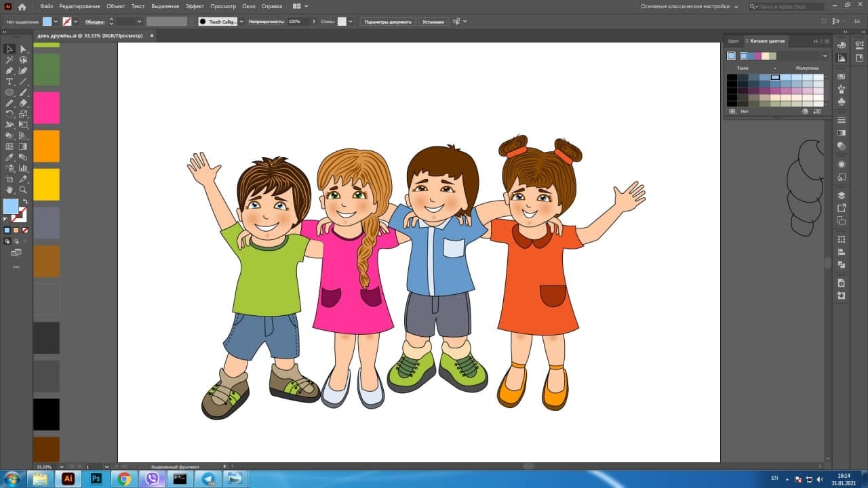
Task: Select the Ellipse shape tool
Action: 9,92
